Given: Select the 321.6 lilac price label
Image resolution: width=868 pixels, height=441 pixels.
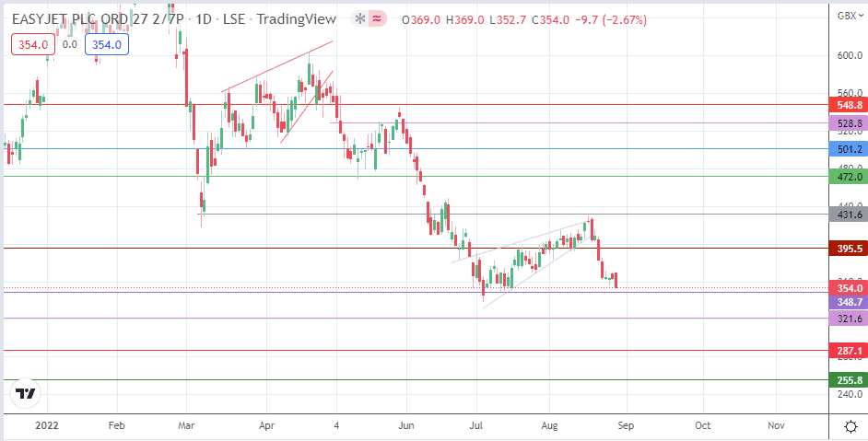Looking at the screenshot, I should coord(848,319).
